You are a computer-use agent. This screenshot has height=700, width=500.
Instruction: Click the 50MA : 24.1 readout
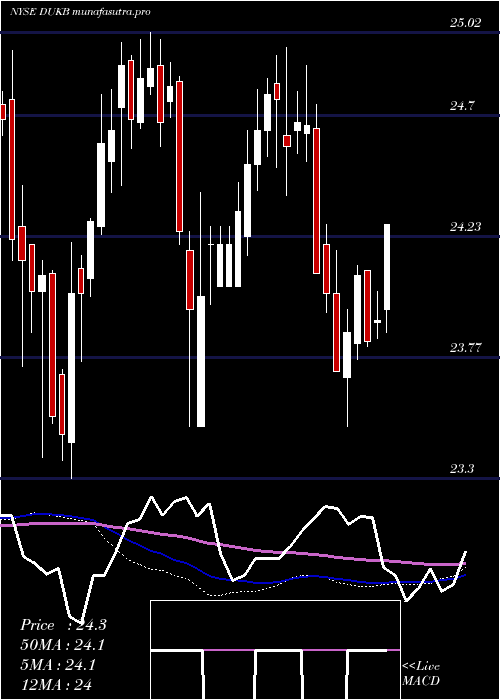63,645
